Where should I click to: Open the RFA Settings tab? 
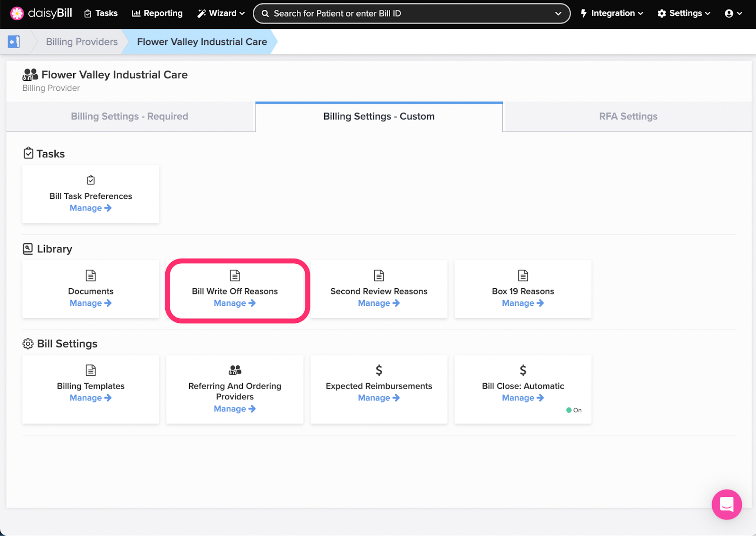(628, 116)
